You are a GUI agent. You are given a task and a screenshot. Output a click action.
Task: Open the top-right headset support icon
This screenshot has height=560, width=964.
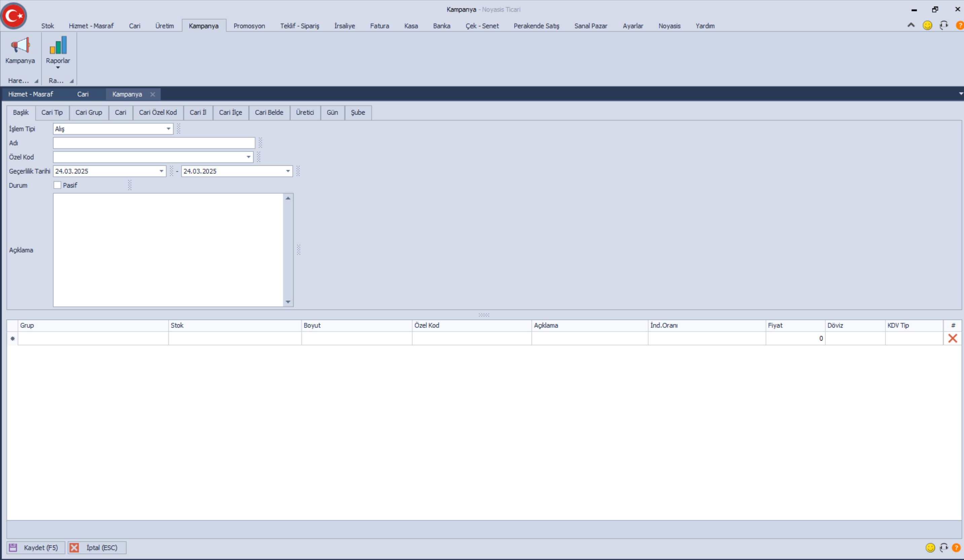pos(944,25)
